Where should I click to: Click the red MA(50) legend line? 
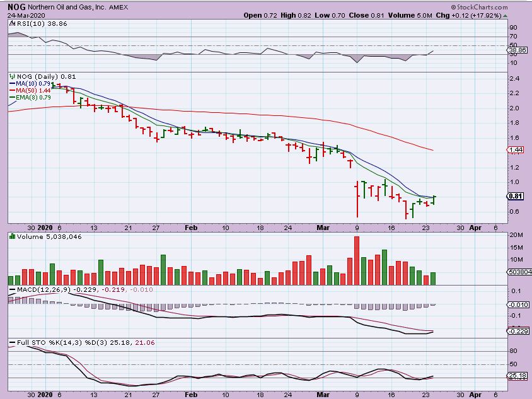[x=12, y=91]
